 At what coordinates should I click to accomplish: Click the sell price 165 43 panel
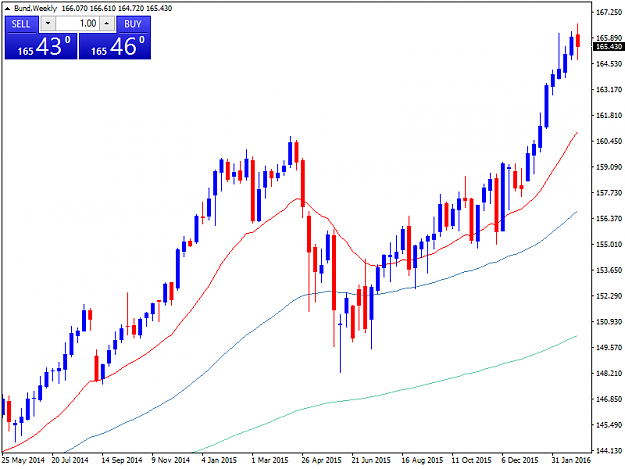coord(41,46)
